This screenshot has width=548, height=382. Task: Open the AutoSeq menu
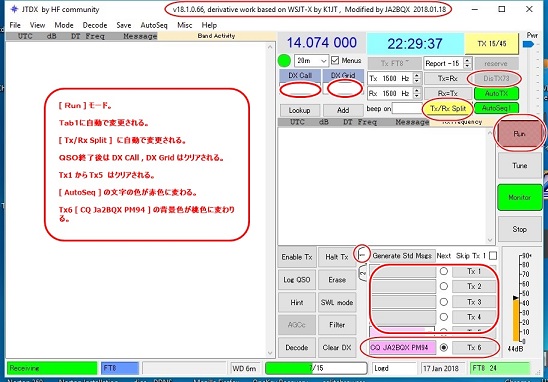[154, 25]
